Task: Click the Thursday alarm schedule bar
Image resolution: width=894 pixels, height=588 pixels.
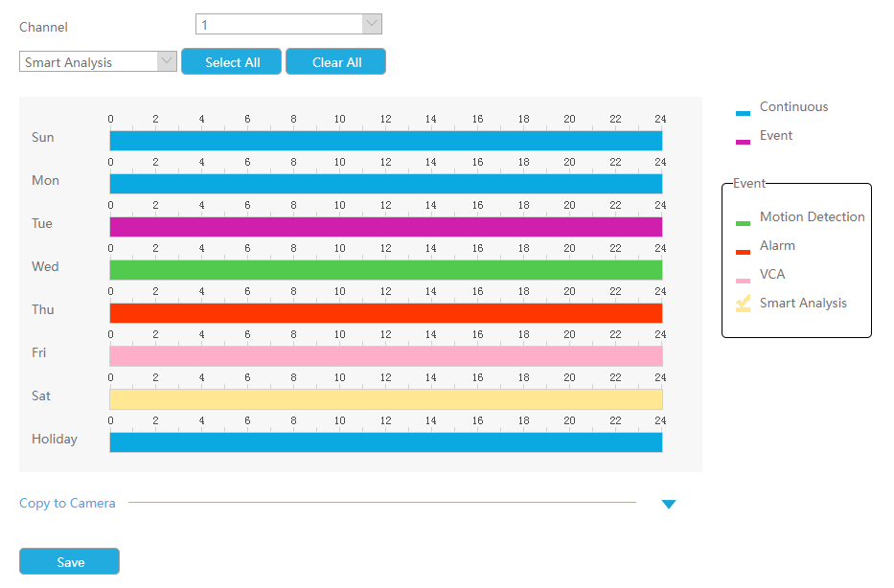Action: click(x=386, y=313)
